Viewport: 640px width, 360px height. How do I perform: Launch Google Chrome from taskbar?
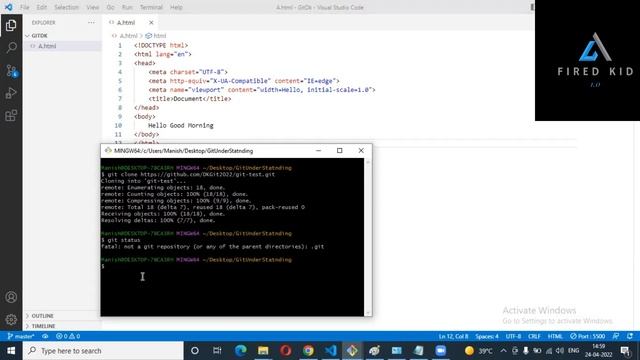click(x=308, y=351)
